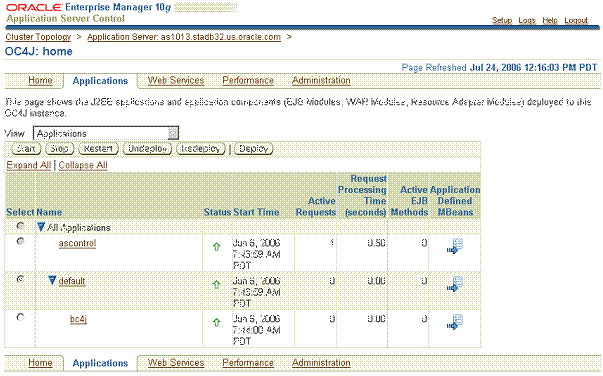Select the default application radio button
The height and width of the screenshot is (376, 603).
pos(20,279)
